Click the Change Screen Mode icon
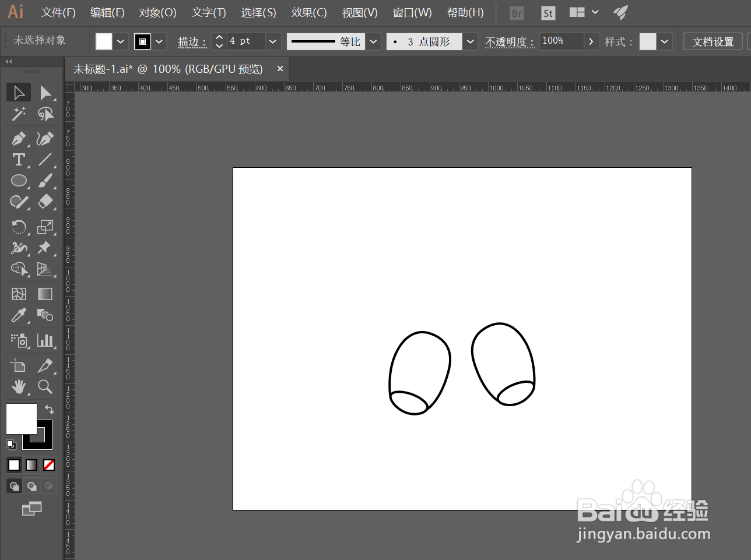 click(x=31, y=509)
